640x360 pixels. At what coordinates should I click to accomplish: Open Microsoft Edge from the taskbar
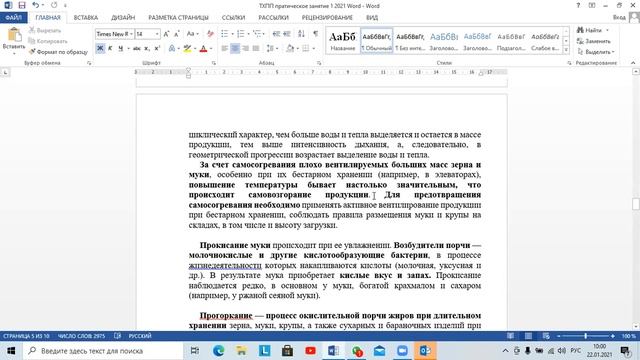pos(219,351)
